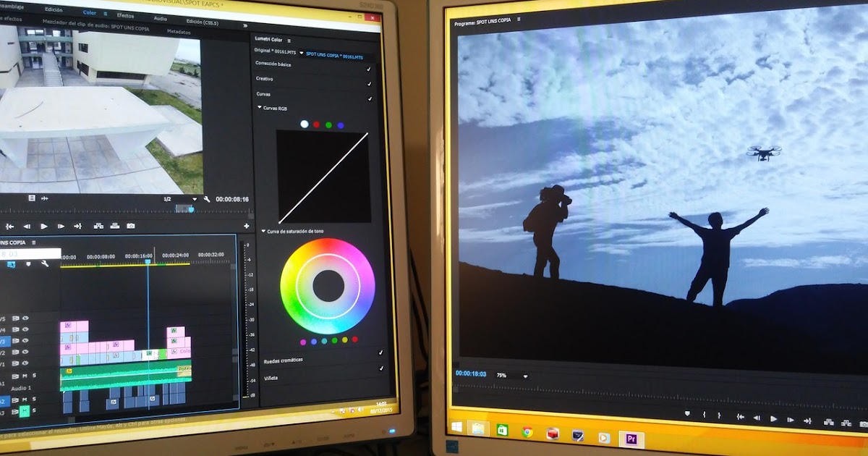
Task: Export frame camera icon in Source monitor
Action: pos(130,227)
